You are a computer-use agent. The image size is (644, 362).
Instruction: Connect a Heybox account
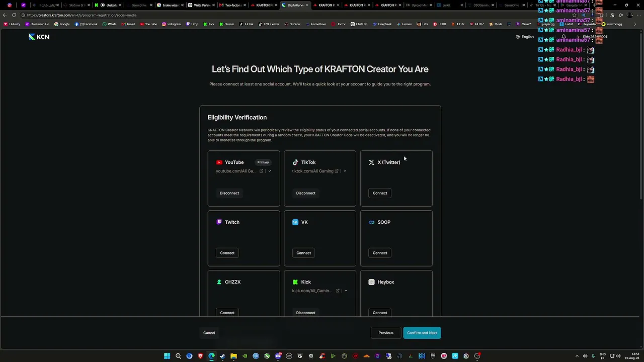(380, 313)
